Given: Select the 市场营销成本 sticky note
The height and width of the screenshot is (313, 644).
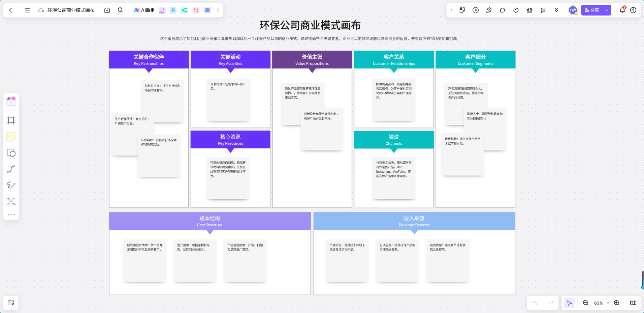Looking at the screenshot, I should pos(245,260).
